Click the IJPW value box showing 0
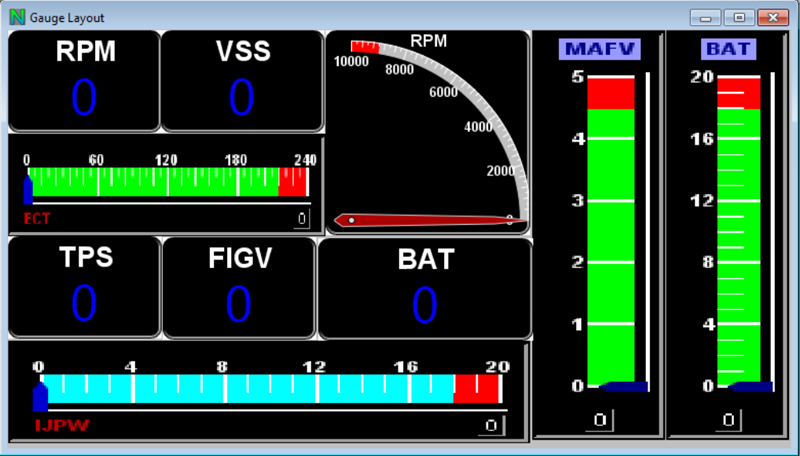This screenshot has width=800, height=456. tap(491, 426)
